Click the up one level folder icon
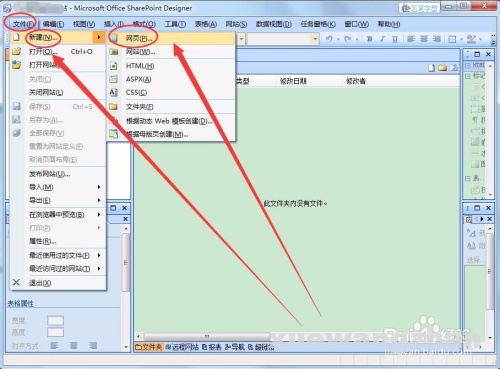 click(453, 68)
